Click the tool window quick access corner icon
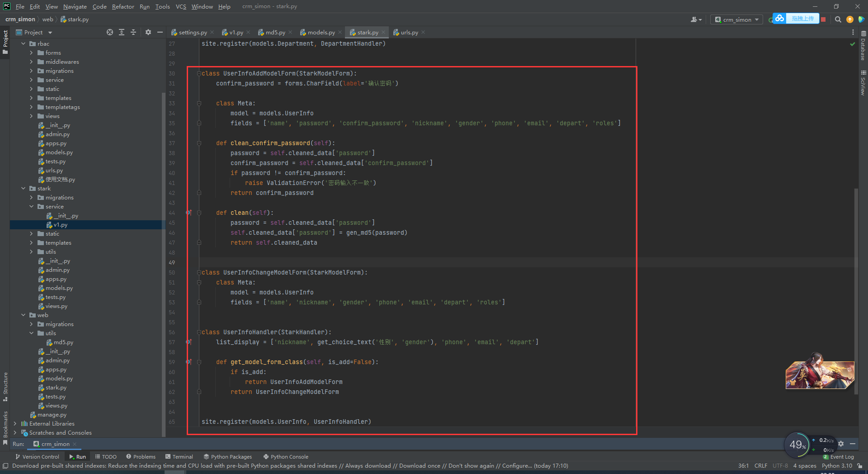This screenshot has width=868, height=474. point(5,465)
